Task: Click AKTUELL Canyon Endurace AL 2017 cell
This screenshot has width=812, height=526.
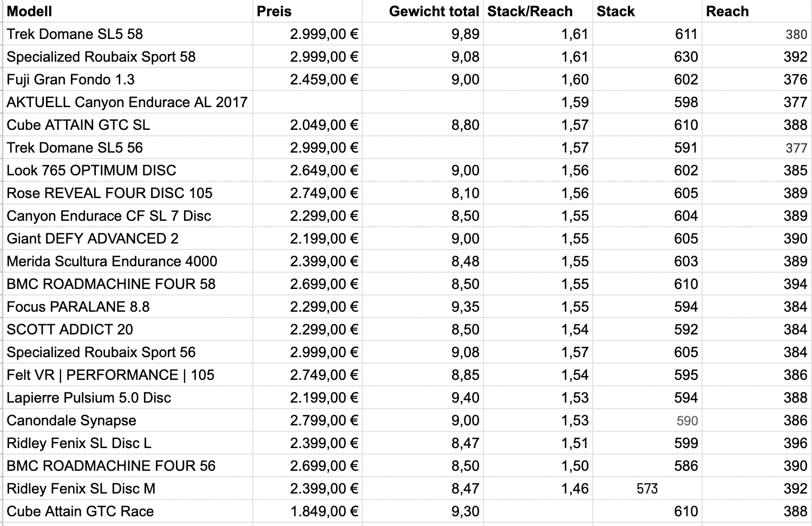Action: click(127, 102)
